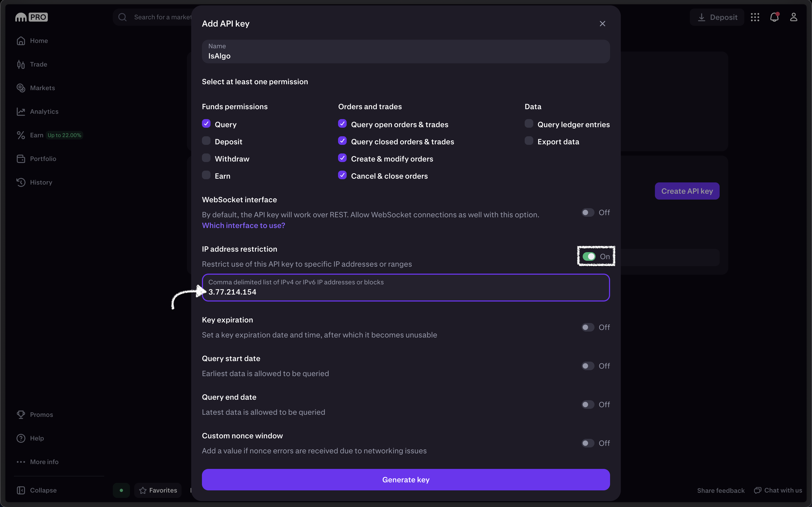Close the Add API key dialog

click(602, 24)
